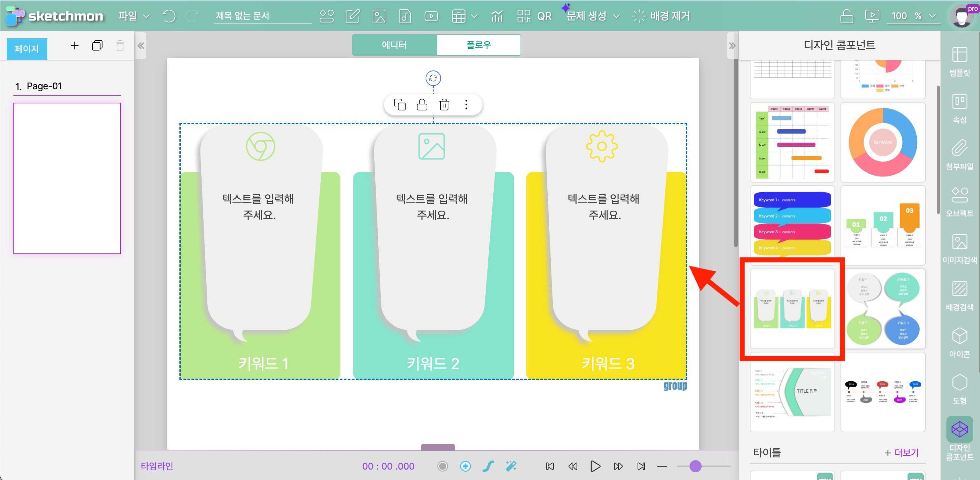Open the 100% zoom level dropdown

pos(913,16)
